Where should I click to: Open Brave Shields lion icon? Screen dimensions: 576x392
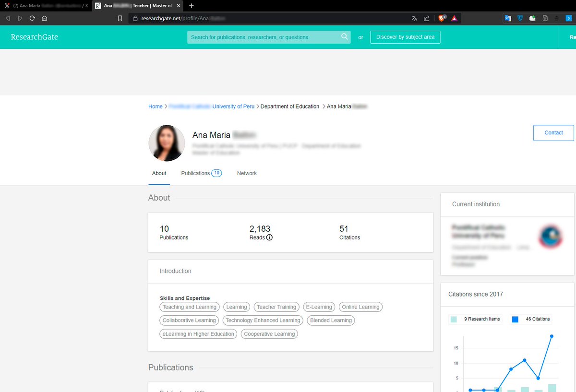[x=442, y=18]
